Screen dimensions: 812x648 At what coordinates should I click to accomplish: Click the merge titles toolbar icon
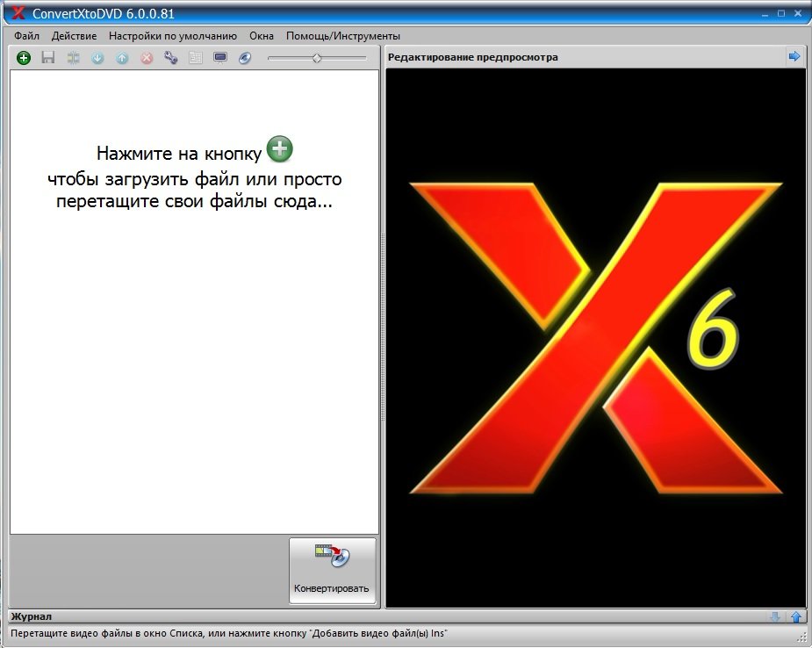[x=73, y=57]
